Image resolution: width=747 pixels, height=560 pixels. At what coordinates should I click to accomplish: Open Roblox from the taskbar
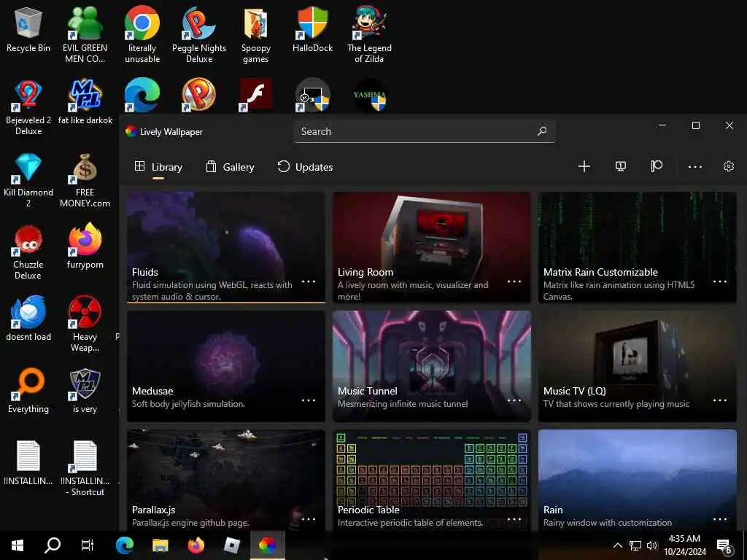pyautogui.click(x=231, y=545)
